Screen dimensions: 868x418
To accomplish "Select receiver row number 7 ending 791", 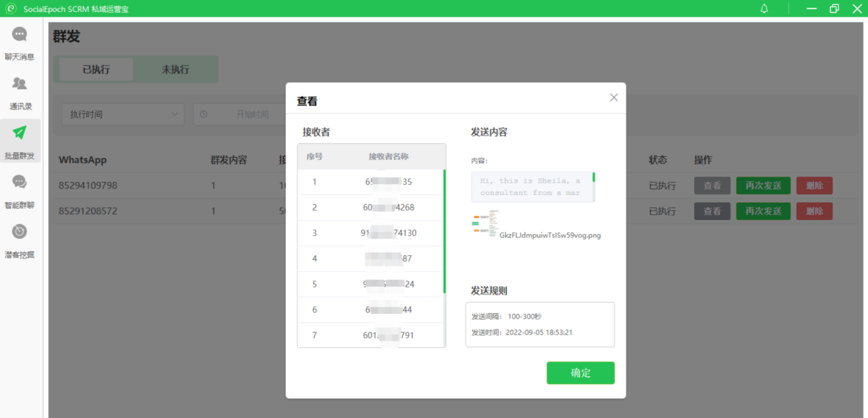I will (x=370, y=335).
